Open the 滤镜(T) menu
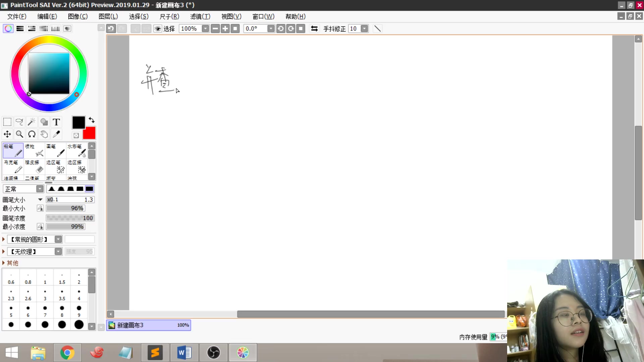 (x=200, y=16)
